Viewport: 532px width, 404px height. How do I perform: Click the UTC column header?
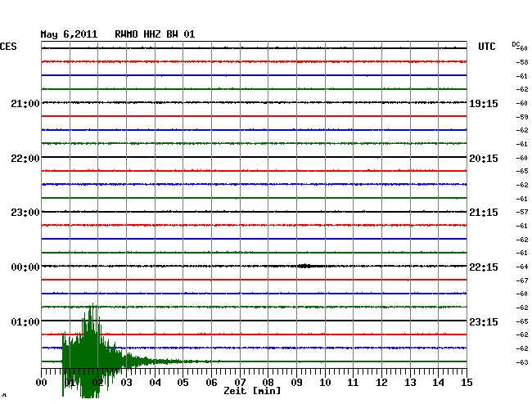[486, 47]
